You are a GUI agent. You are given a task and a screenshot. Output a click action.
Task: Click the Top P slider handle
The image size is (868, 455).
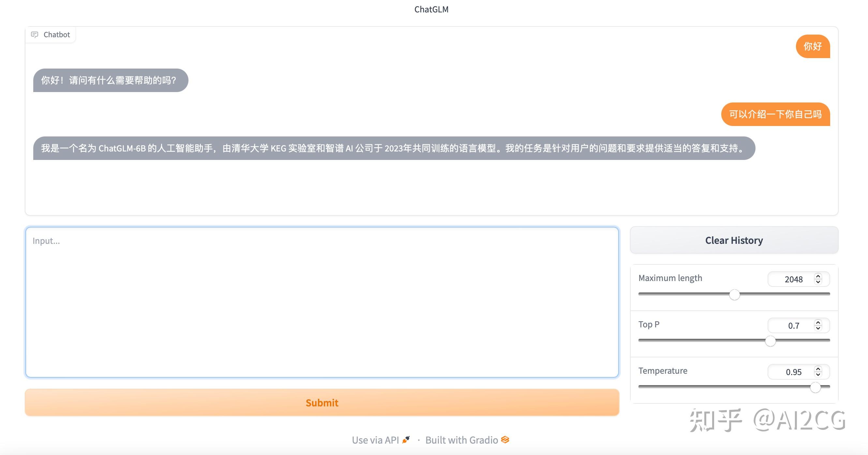[770, 341]
